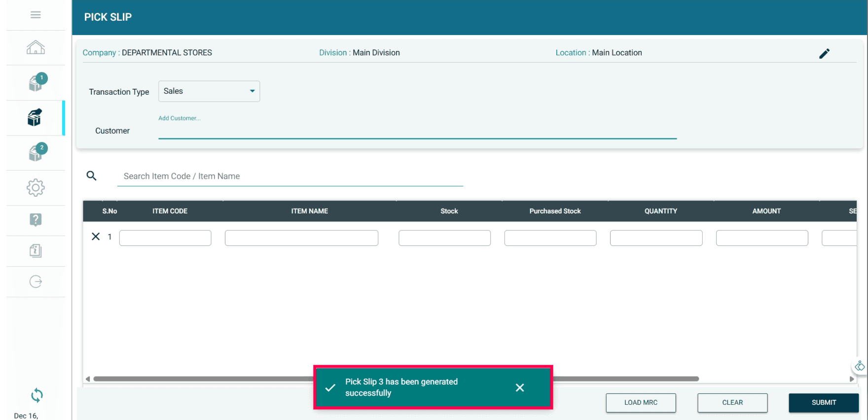The width and height of the screenshot is (868, 420).
Task: Open Settings gear in sidebar
Action: point(36,187)
